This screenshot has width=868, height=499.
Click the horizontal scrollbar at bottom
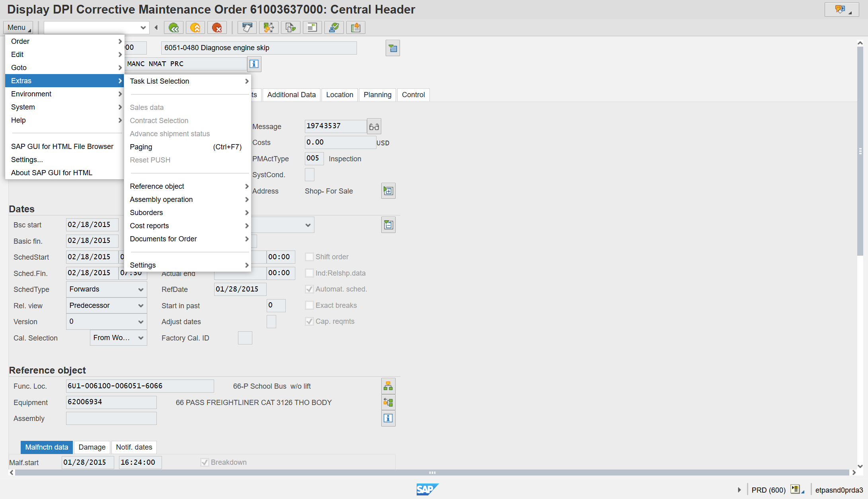point(432,473)
